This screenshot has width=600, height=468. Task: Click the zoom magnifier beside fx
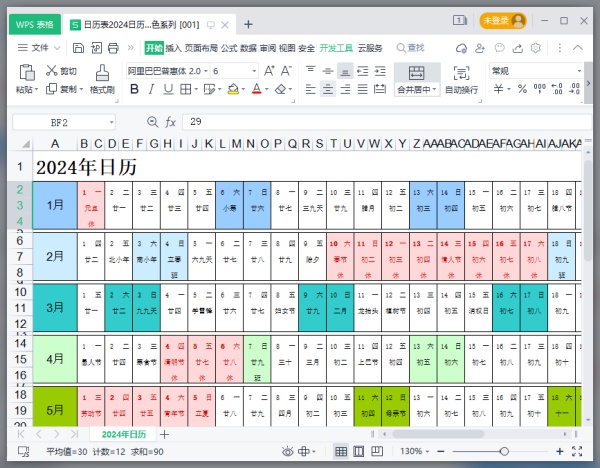coord(152,122)
